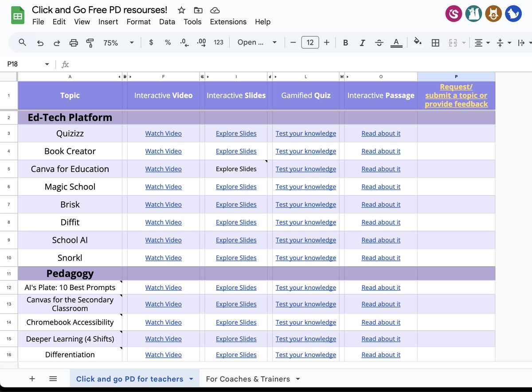532x392 pixels.
Task: Toggle italic formatting
Action: click(x=362, y=43)
